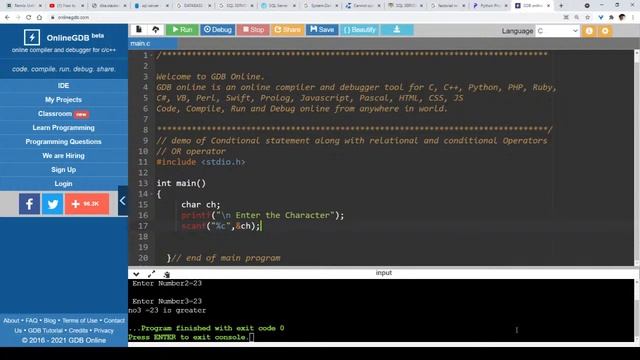640x360 pixels.
Task: Open the IDE sidebar item
Action: 63,86
